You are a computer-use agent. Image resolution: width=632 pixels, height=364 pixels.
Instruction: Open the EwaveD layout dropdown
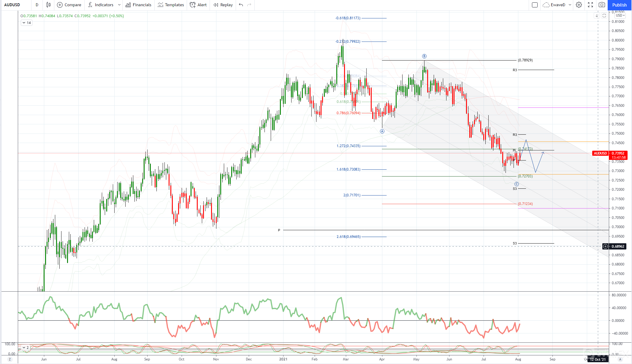click(570, 5)
